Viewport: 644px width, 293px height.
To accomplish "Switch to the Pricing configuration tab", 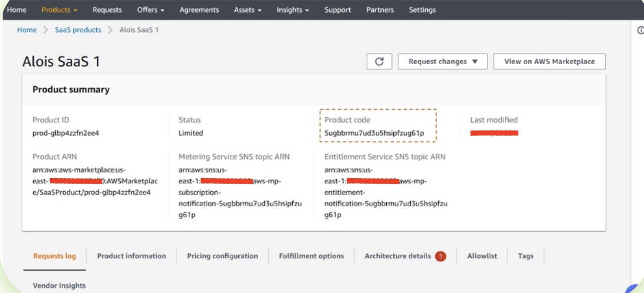I will coord(223,256).
